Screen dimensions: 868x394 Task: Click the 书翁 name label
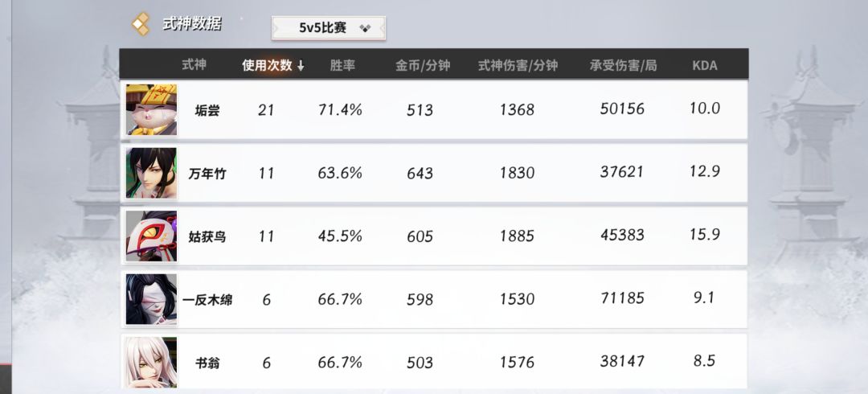tap(207, 363)
